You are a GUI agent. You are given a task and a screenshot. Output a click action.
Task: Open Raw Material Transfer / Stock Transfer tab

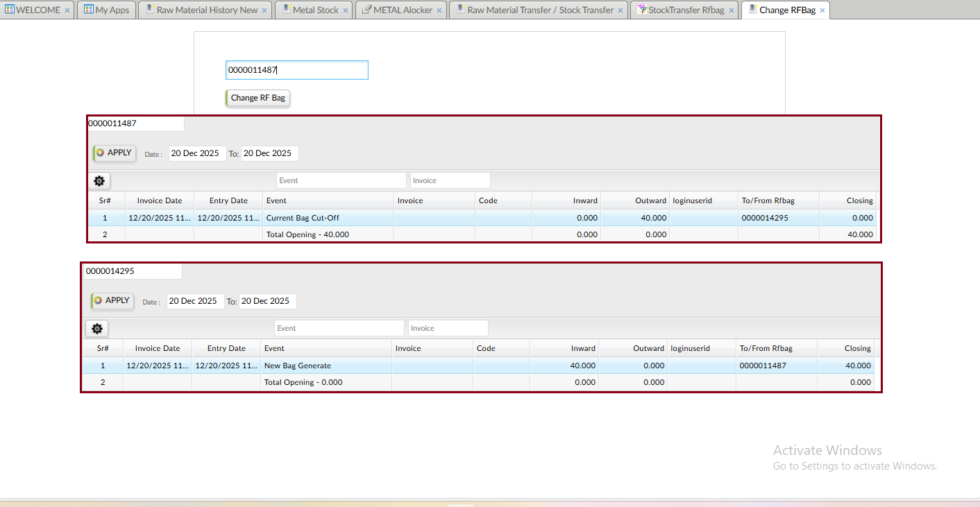coord(540,10)
